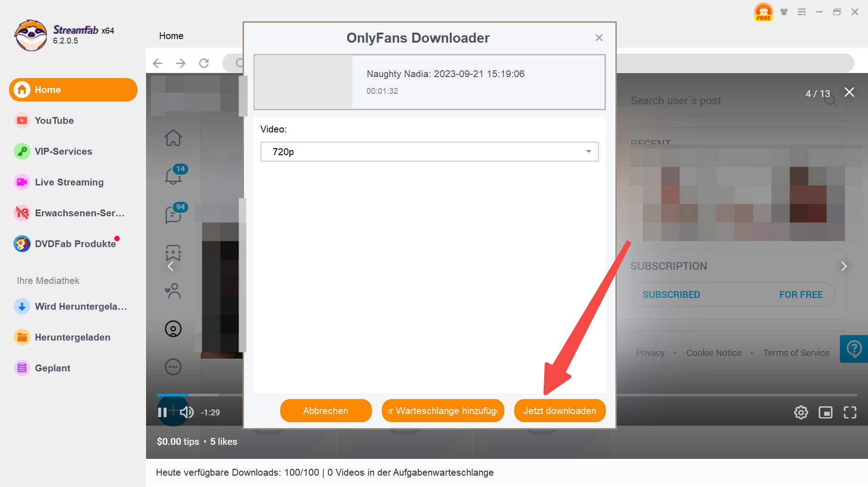This screenshot has width=868, height=487.
Task: Click the -1:29 remaining time
Action: [x=210, y=412]
